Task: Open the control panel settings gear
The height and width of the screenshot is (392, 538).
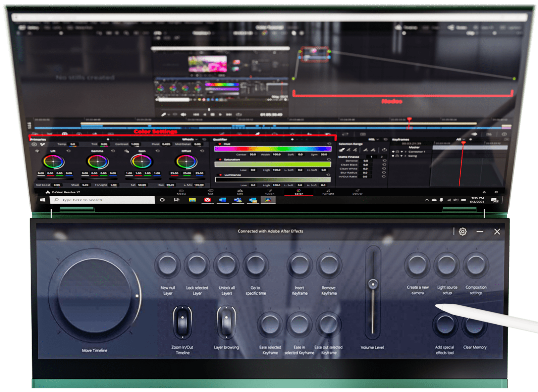Action: coord(462,232)
